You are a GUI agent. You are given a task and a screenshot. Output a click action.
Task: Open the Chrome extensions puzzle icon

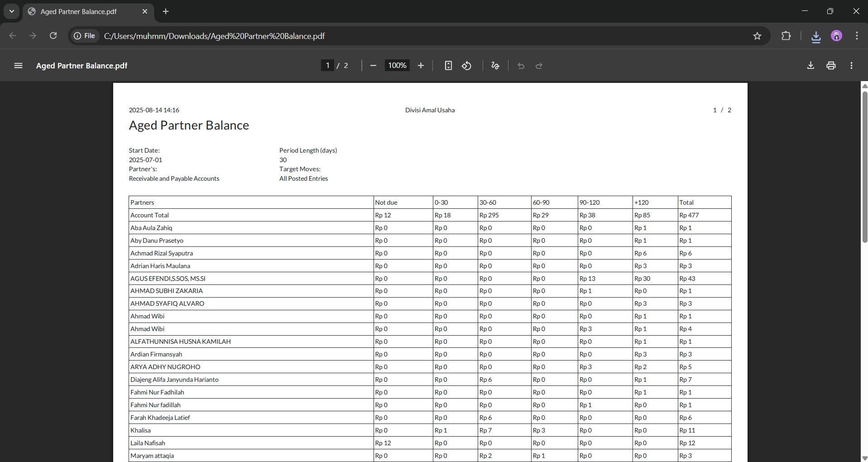tap(786, 36)
